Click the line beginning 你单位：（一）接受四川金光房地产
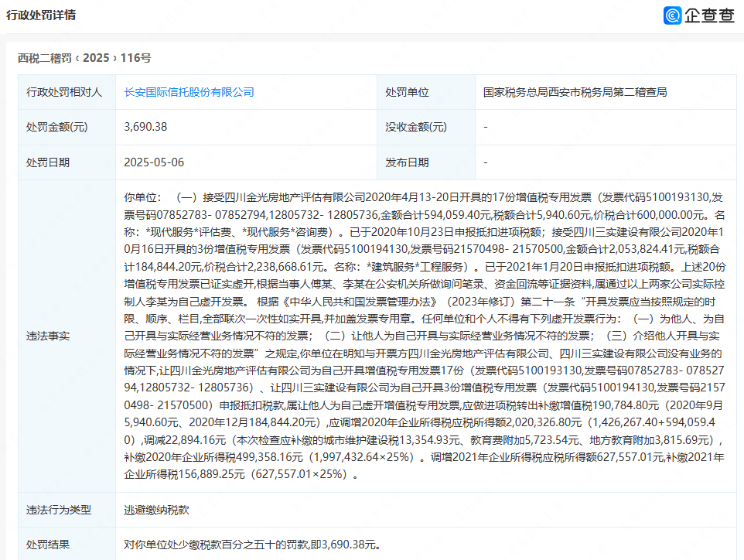Image resolution: width=744 pixels, height=560 pixels. pos(423,197)
